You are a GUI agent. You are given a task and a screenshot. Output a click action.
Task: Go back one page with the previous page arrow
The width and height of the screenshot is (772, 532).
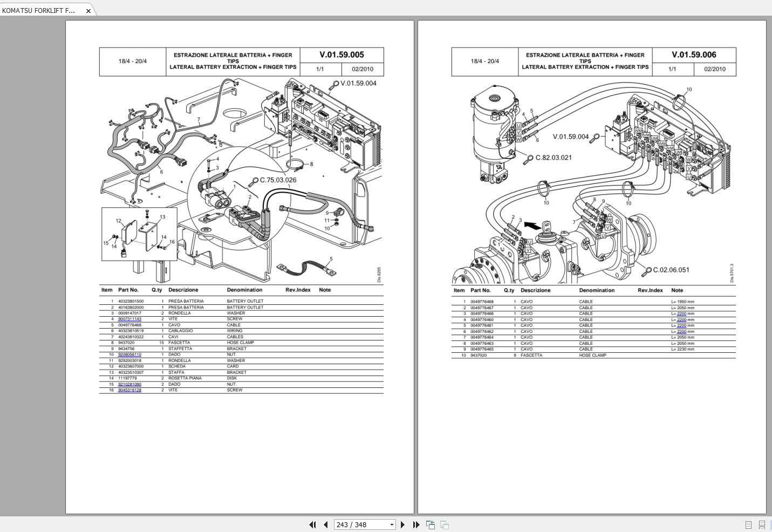point(325,524)
